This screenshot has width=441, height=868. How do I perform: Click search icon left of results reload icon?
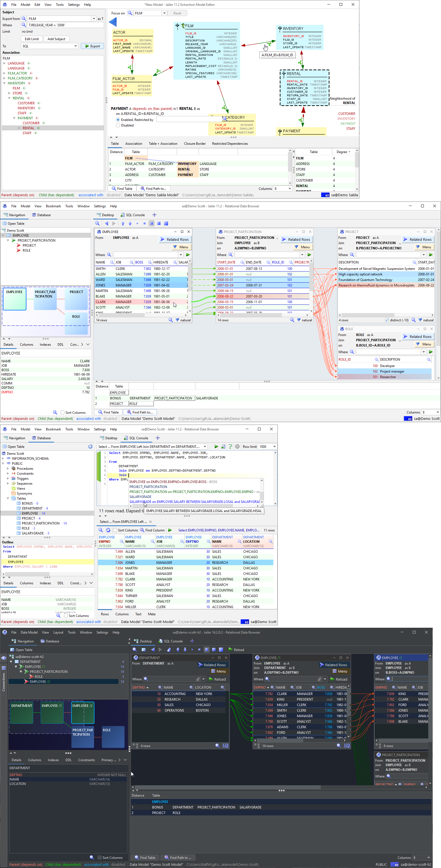point(101,530)
